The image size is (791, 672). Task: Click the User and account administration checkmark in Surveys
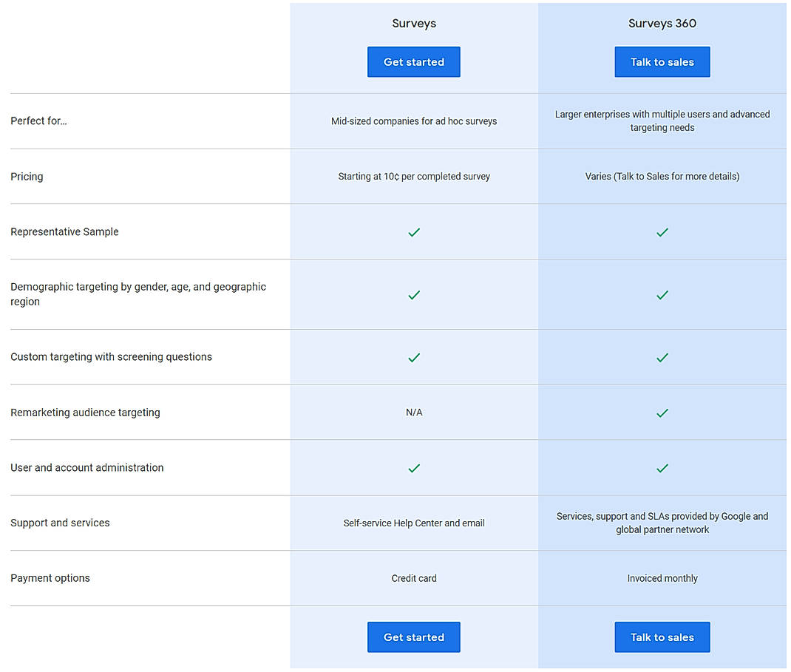(414, 468)
